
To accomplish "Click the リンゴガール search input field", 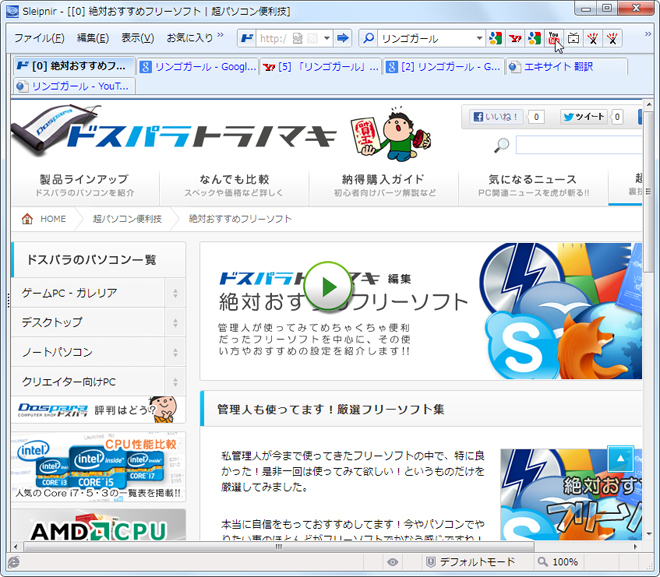I will click(x=426, y=39).
